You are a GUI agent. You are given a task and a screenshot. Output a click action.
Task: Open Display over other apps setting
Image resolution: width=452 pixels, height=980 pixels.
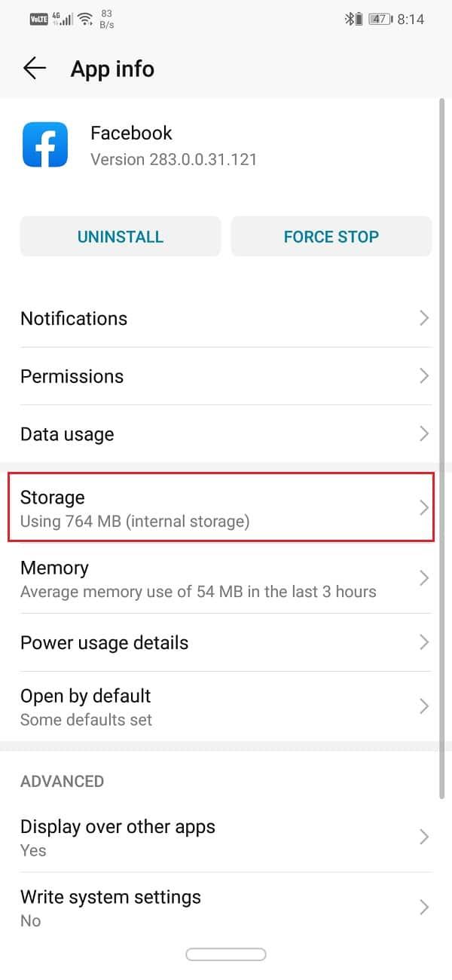click(x=224, y=837)
